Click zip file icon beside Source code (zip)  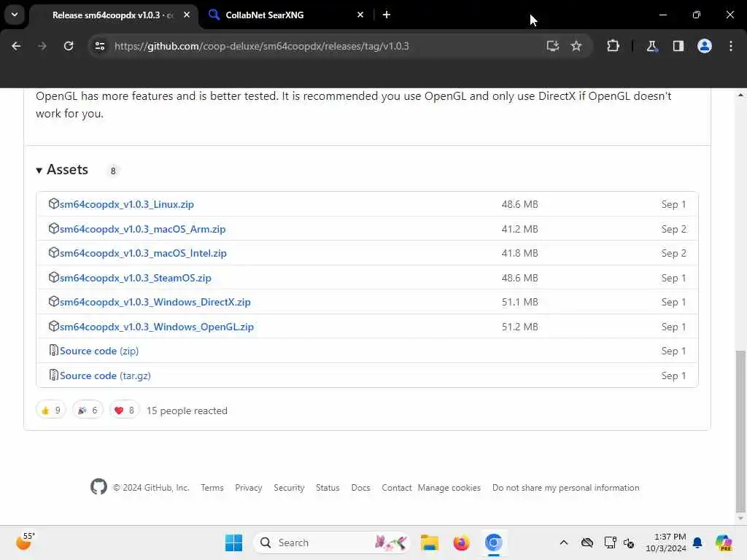pyautogui.click(x=54, y=351)
